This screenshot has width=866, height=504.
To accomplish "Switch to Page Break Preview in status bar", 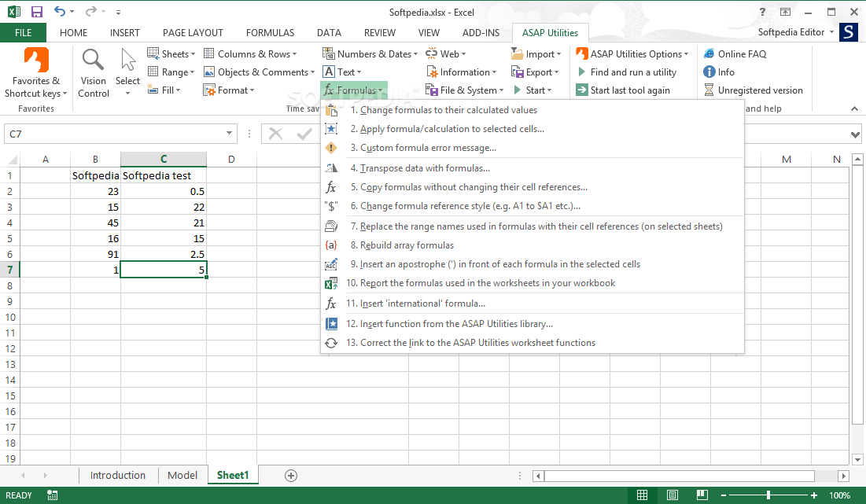I will 702,495.
